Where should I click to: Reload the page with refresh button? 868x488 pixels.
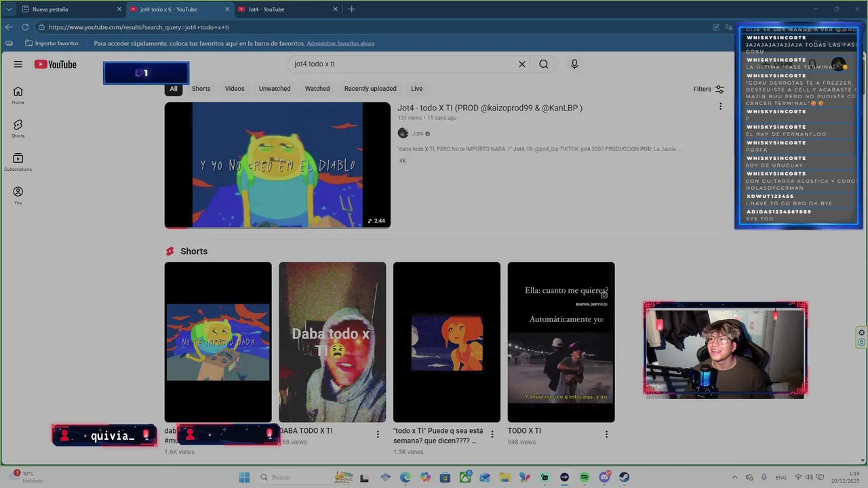point(25,27)
